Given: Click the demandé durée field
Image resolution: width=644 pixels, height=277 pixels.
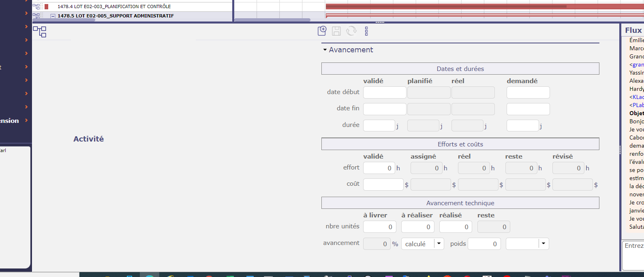Looking at the screenshot, I should (522, 126).
